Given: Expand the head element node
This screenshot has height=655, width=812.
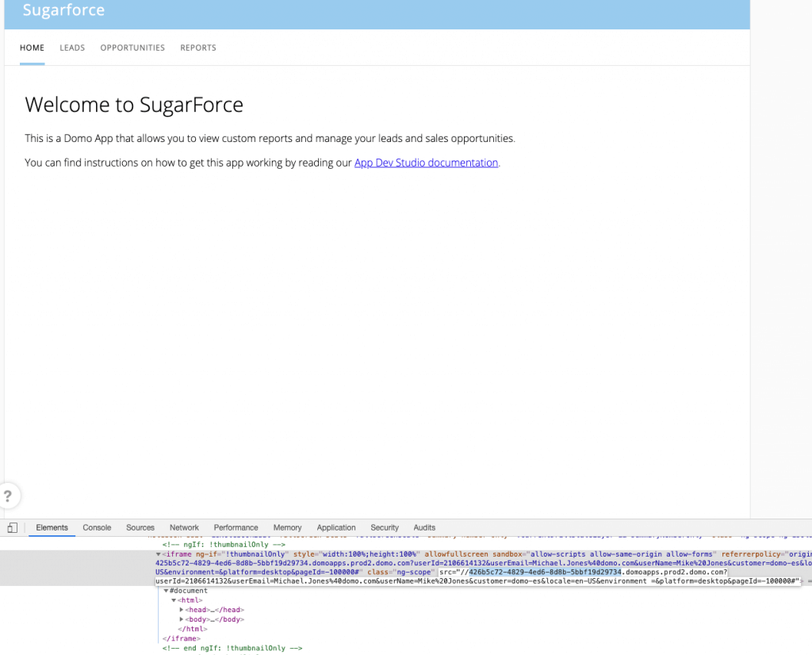Looking at the screenshot, I should coord(182,610).
